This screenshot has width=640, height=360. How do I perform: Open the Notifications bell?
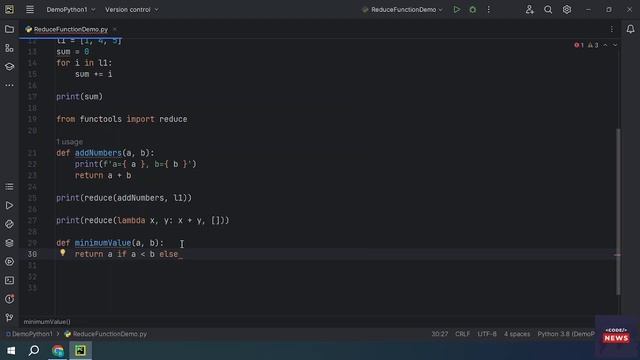(x=630, y=29)
